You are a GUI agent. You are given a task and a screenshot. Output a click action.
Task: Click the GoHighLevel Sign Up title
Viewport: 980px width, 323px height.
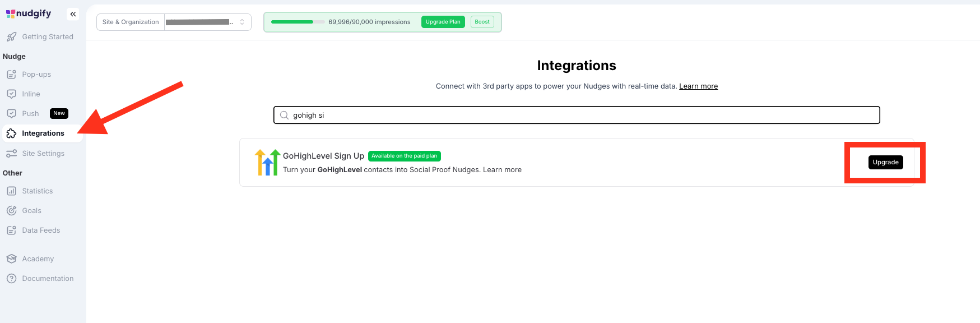tap(323, 156)
